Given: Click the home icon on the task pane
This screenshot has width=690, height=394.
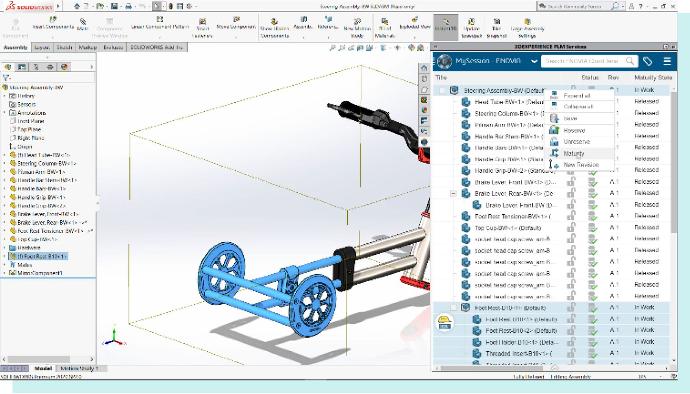Looking at the screenshot, I should coord(424,68).
